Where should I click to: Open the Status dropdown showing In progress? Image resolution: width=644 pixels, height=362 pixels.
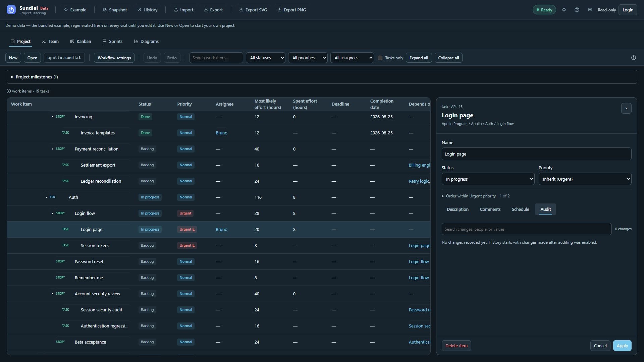(488, 179)
